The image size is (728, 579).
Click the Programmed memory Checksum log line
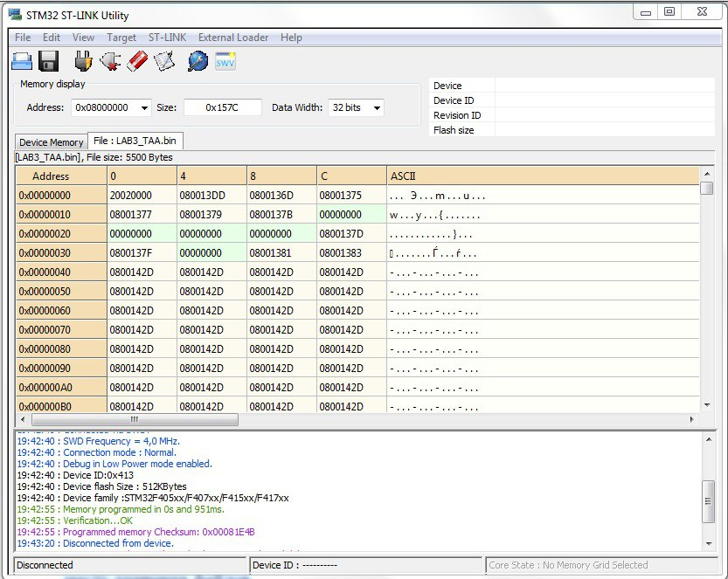(x=135, y=532)
